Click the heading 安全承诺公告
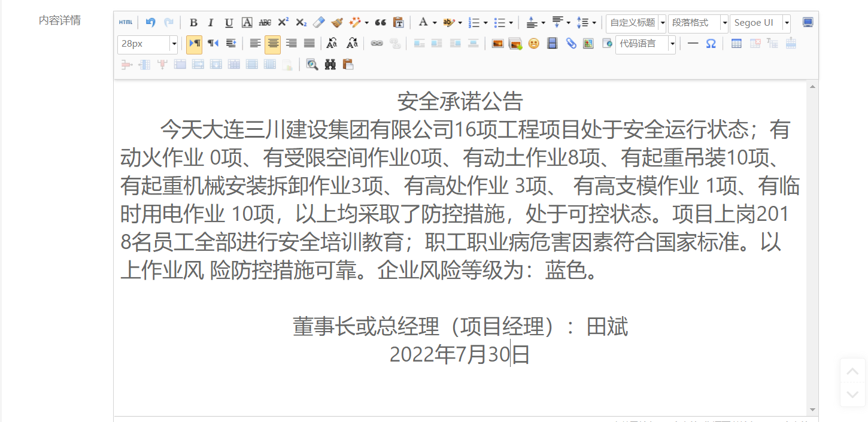This screenshot has width=868, height=422. (x=460, y=102)
